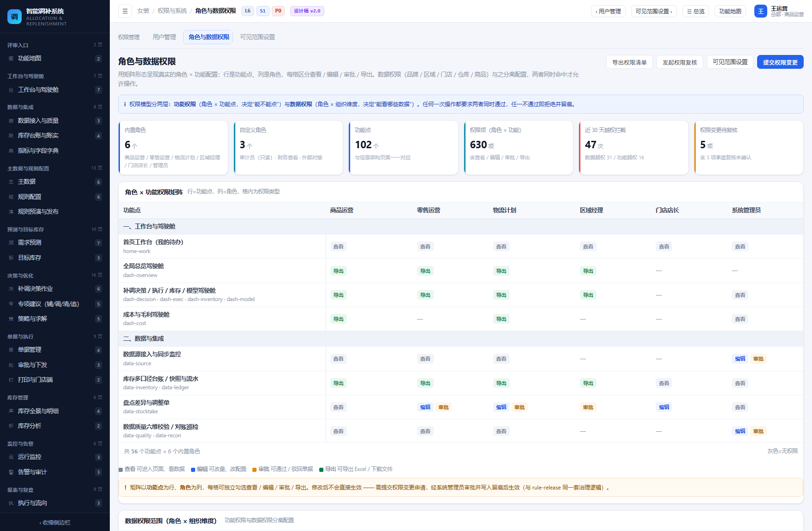Screen dimensions: 812x531
Task: Click the 设计稿 v2.0 tag
Action: pyautogui.click(x=307, y=11)
